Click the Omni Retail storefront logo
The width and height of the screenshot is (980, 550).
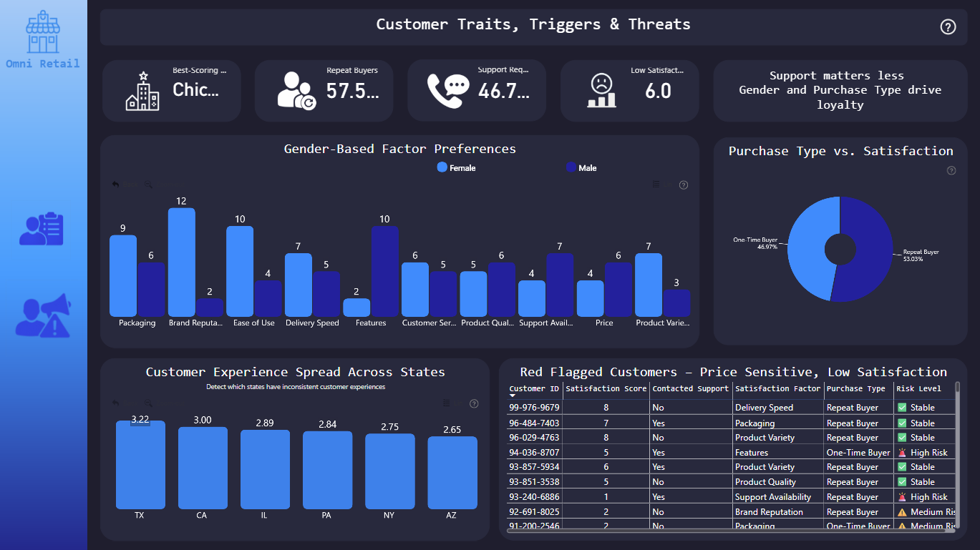tap(43, 32)
